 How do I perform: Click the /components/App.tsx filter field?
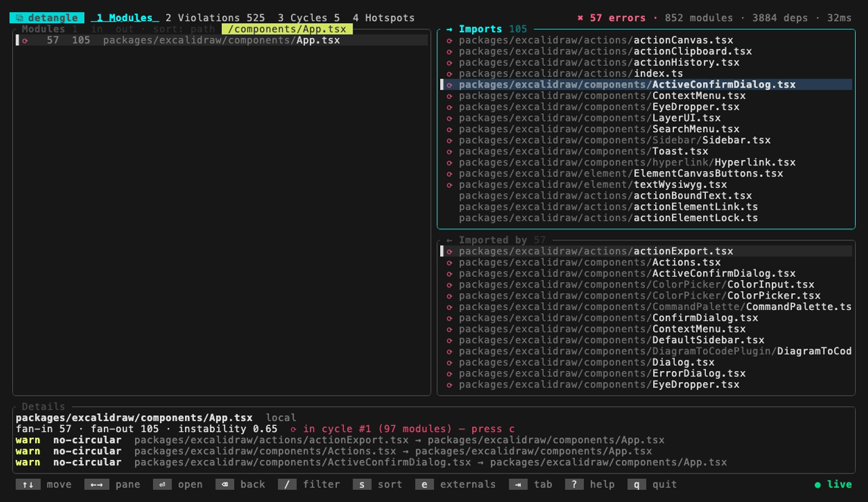point(287,29)
